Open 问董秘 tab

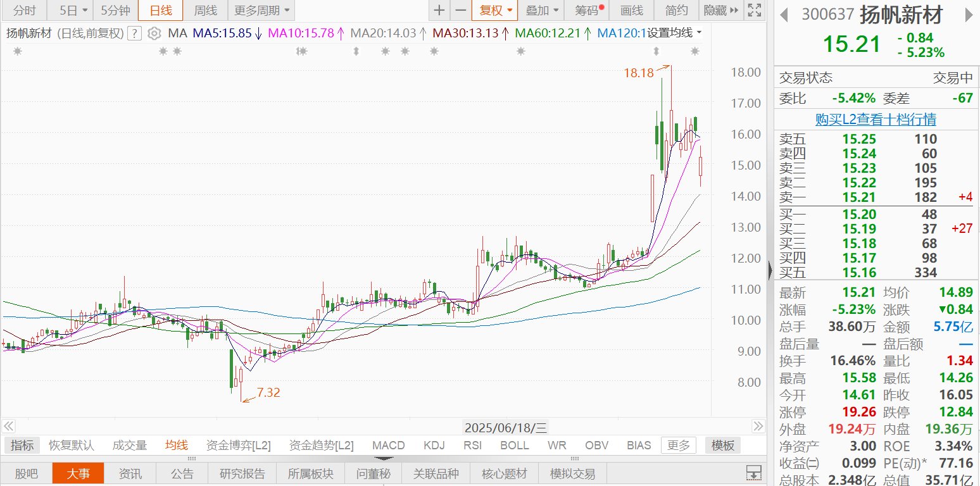coord(373,473)
